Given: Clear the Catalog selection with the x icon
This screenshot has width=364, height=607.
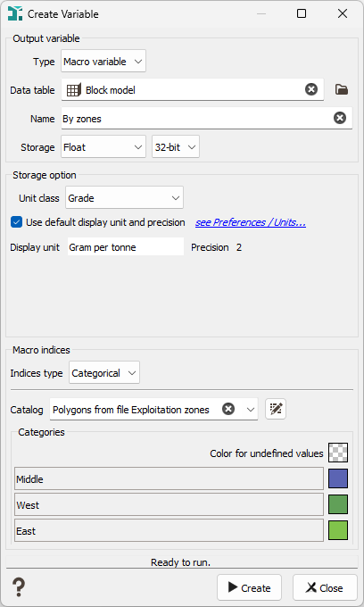Looking at the screenshot, I should (x=228, y=409).
